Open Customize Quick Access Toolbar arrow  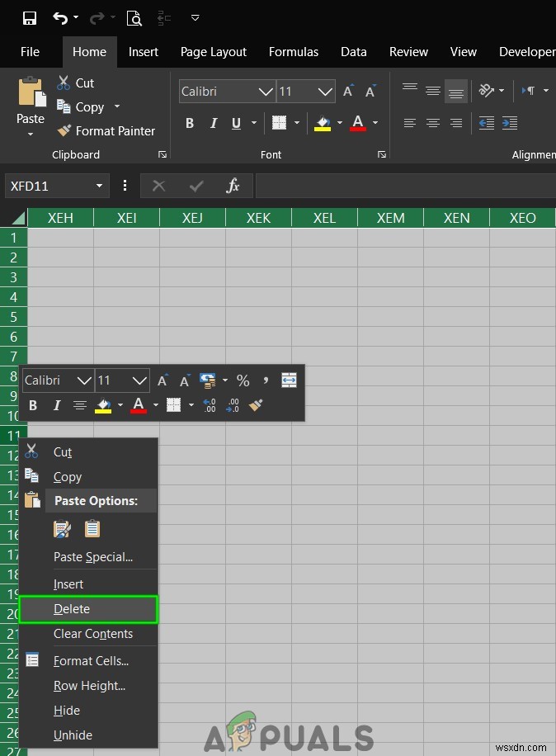[196, 18]
